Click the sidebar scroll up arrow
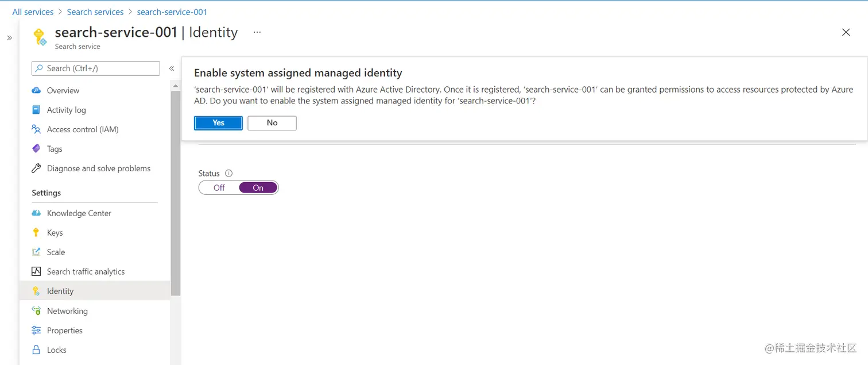868x365 pixels. click(176, 86)
